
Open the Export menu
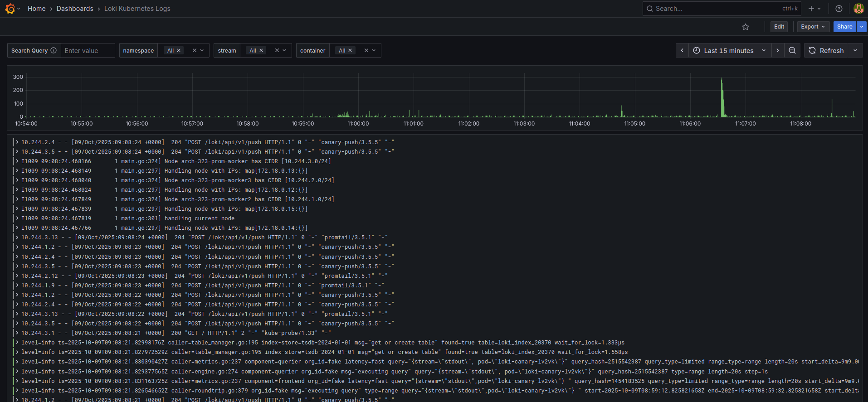(813, 27)
